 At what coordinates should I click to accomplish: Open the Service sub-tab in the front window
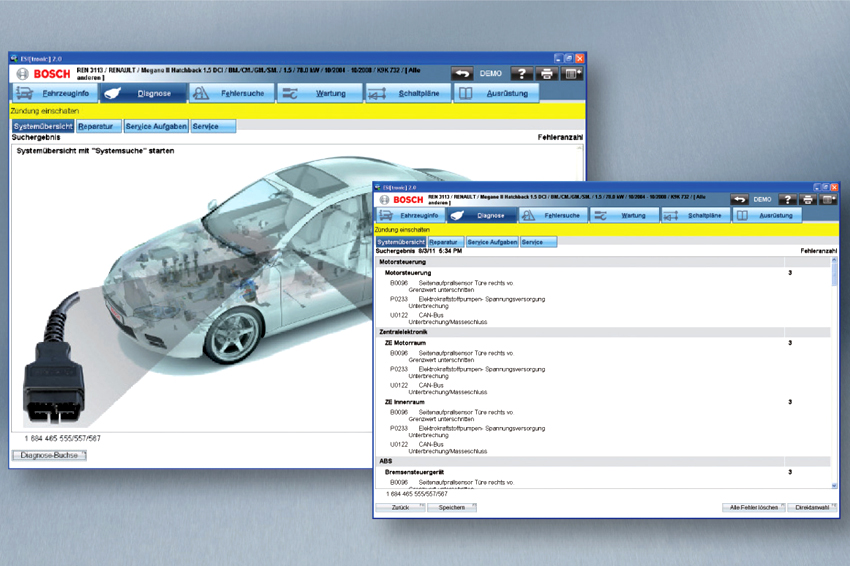click(538, 242)
